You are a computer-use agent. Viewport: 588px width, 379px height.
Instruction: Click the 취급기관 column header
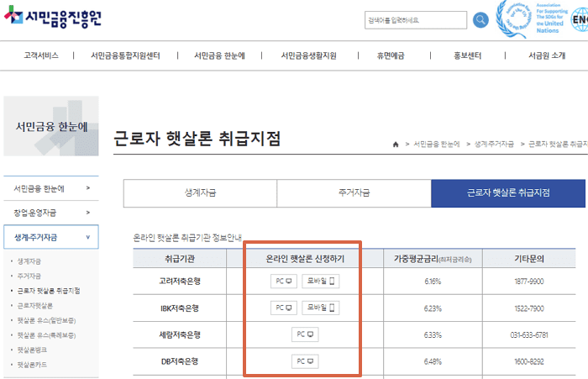point(180,259)
